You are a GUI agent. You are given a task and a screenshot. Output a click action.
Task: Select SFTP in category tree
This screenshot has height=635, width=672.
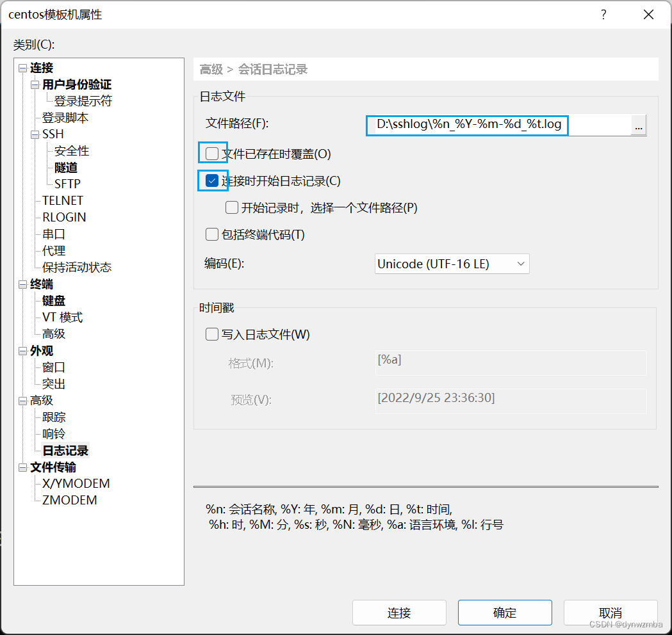coord(67,184)
